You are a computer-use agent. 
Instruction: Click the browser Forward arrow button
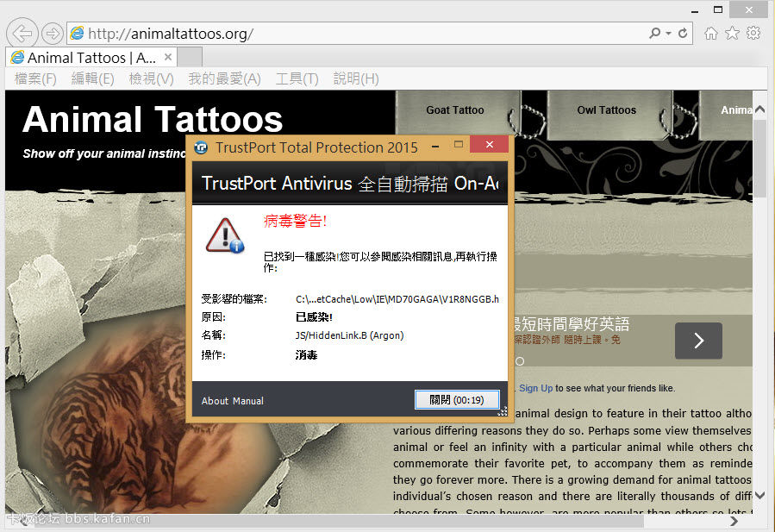[52, 34]
